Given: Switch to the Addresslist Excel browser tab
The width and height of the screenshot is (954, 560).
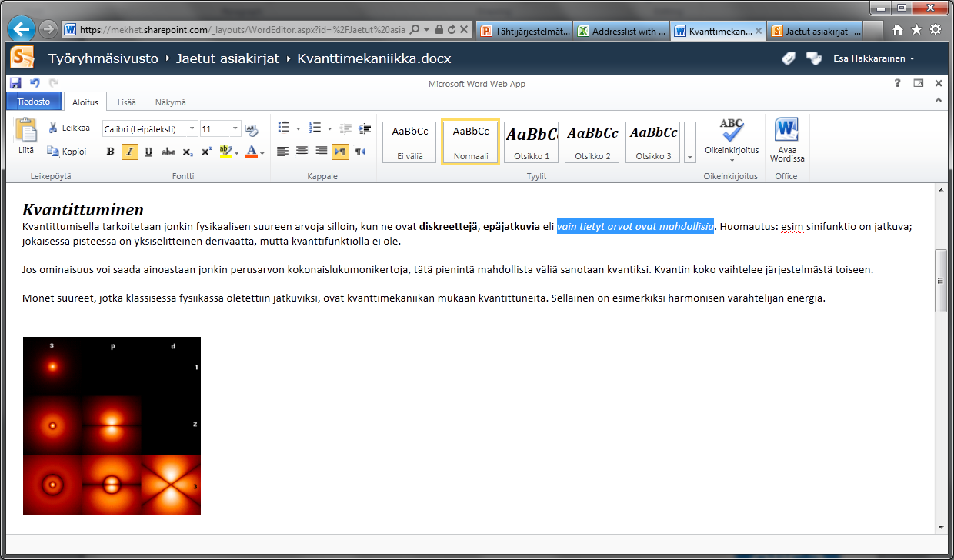Looking at the screenshot, I should point(621,31).
